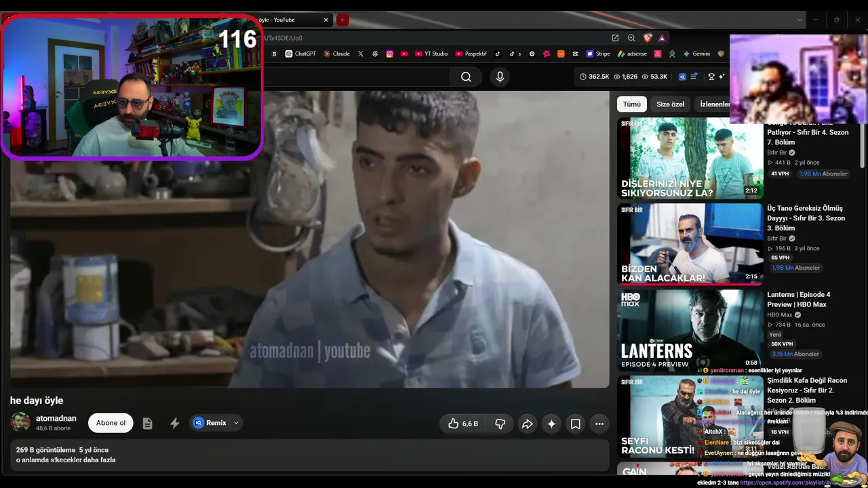Open the ChatGPT bookmark
Image resolution: width=868 pixels, height=488 pixels.
[300, 54]
